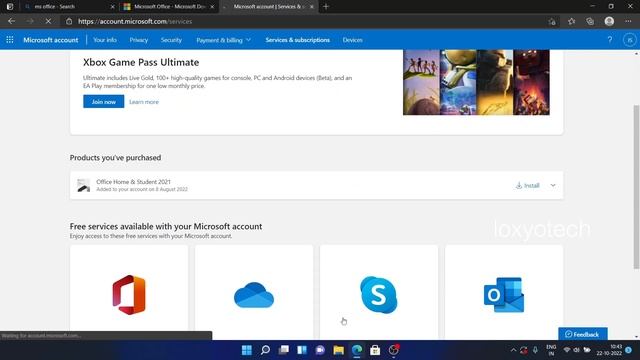
Task: Open the Windows Start menu
Action: coord(247,350)
